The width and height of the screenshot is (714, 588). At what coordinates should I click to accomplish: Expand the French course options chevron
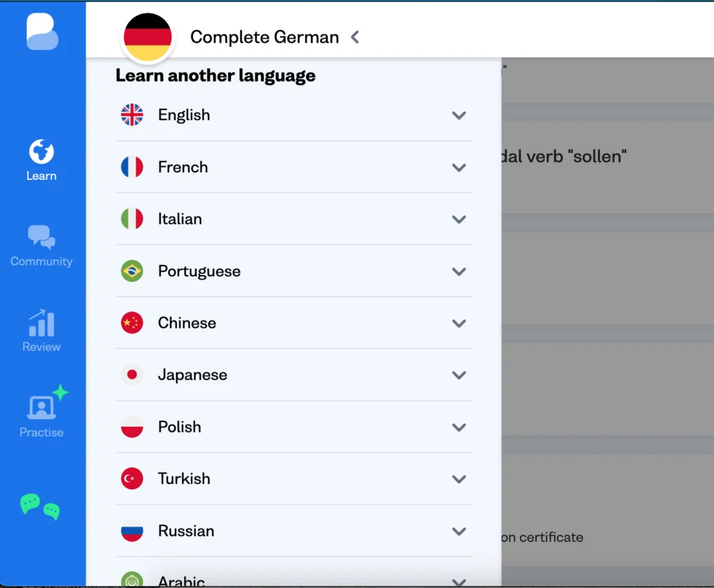(458, 167)
